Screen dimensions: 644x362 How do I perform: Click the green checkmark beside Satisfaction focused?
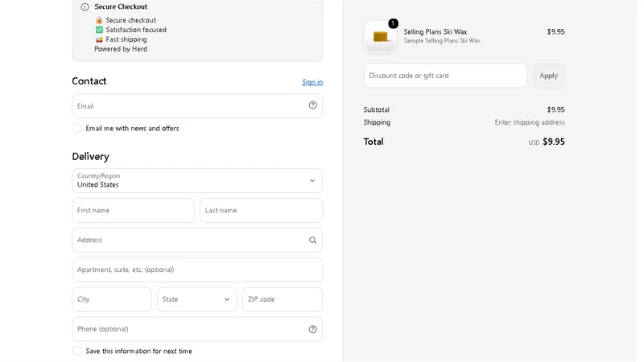click(x=99, y=30)
